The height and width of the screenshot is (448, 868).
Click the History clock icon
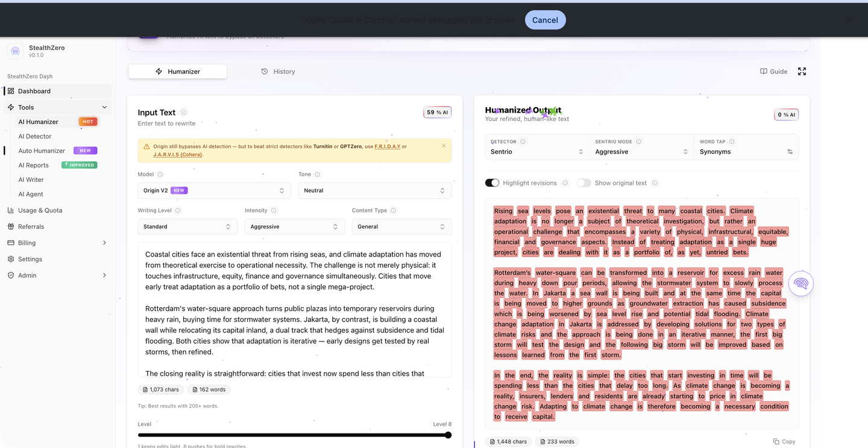265,71
